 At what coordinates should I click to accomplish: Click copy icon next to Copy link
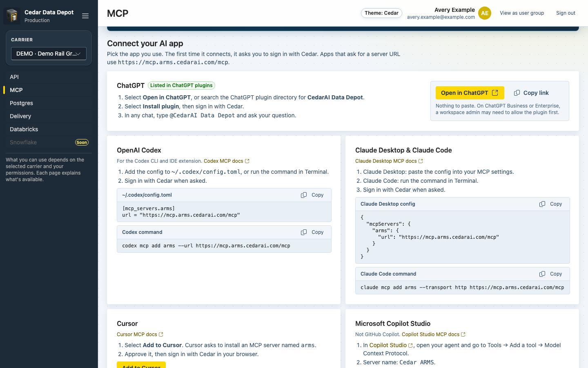click(x=517, y=93)
